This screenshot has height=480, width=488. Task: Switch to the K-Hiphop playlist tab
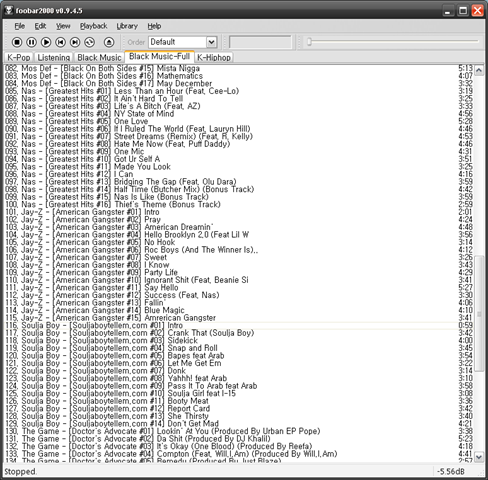(214, 57)
